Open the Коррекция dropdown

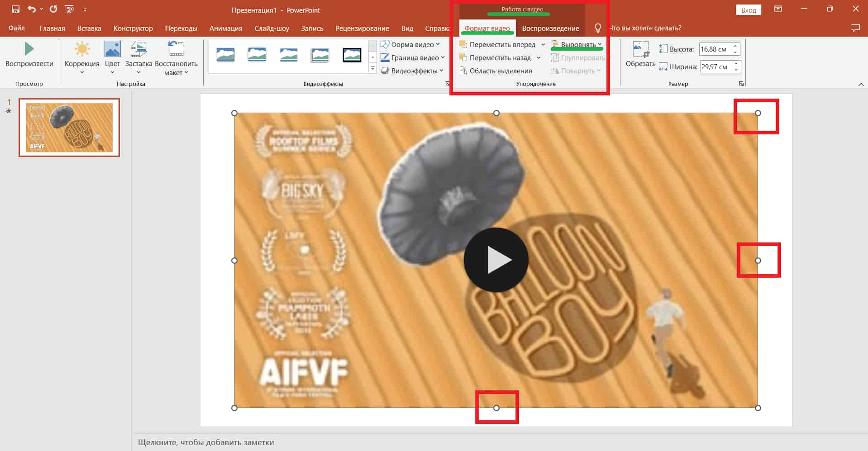(x=82, y=58)
